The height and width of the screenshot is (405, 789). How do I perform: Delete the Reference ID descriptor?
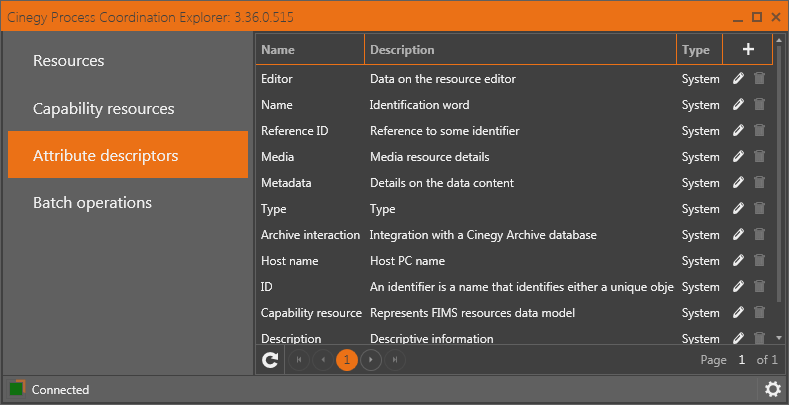point(759,131)
